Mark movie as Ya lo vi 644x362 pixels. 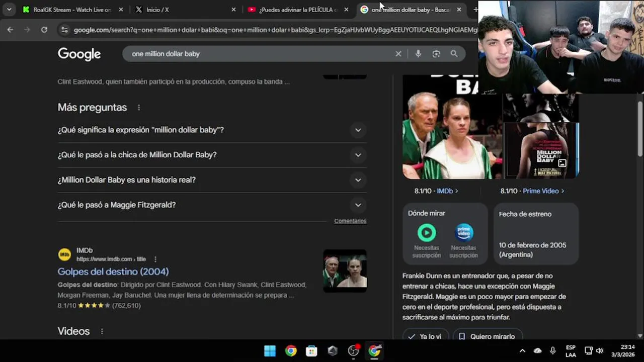coord(425,336)
